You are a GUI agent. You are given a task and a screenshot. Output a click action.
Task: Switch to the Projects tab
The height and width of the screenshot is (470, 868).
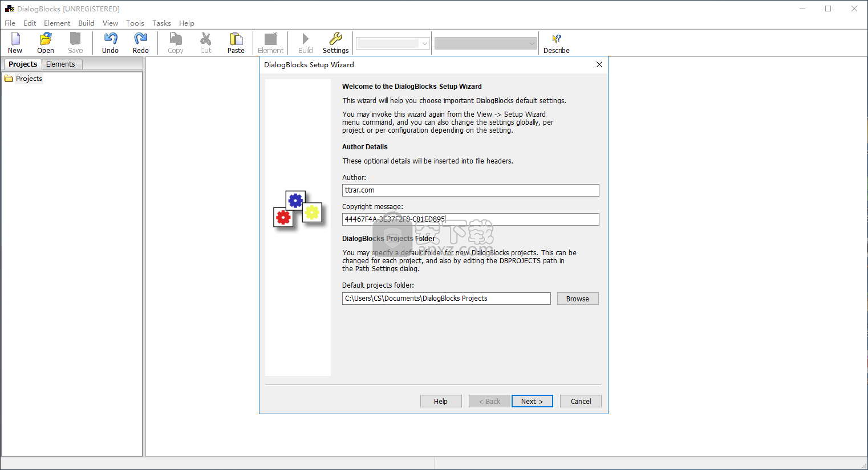pyautogui.click(x=23, y=64)
